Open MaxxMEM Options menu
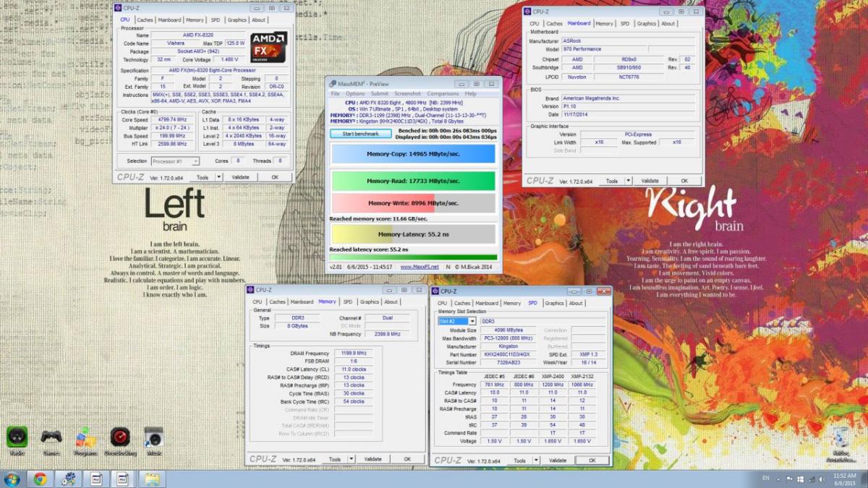 click(355, 94)
